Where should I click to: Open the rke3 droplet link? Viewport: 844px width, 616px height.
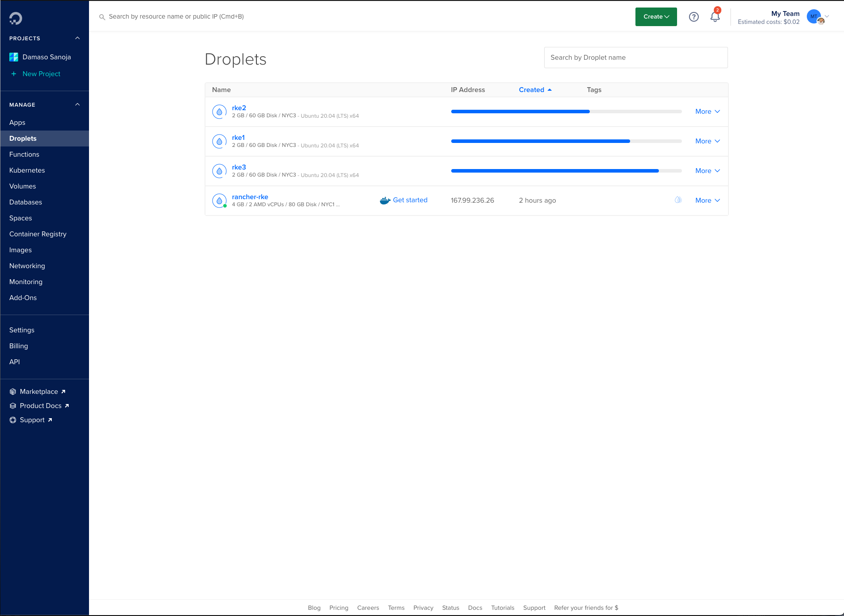239,167
